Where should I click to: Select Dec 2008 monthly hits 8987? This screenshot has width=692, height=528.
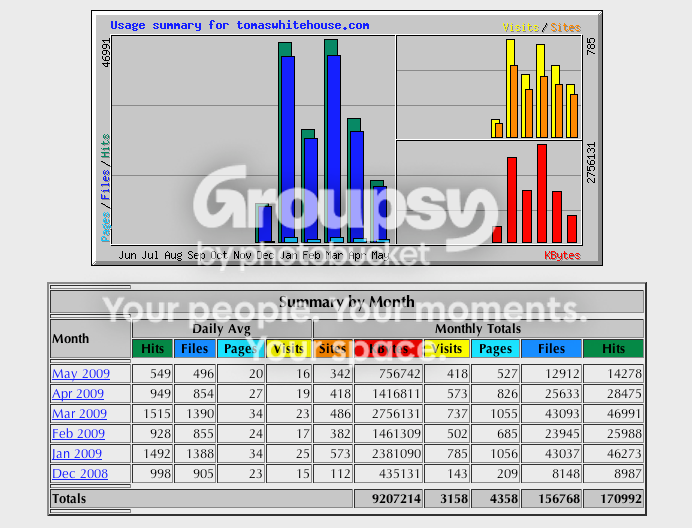[x=613, y=474]
